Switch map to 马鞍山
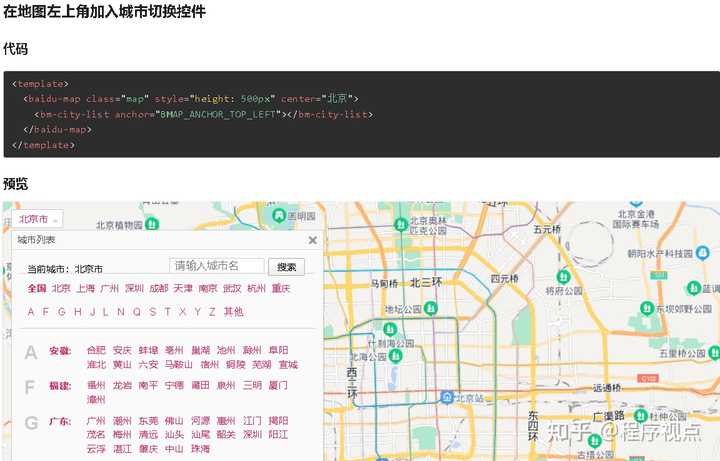This screenshot has width=720, height=461. coord(179,365)
